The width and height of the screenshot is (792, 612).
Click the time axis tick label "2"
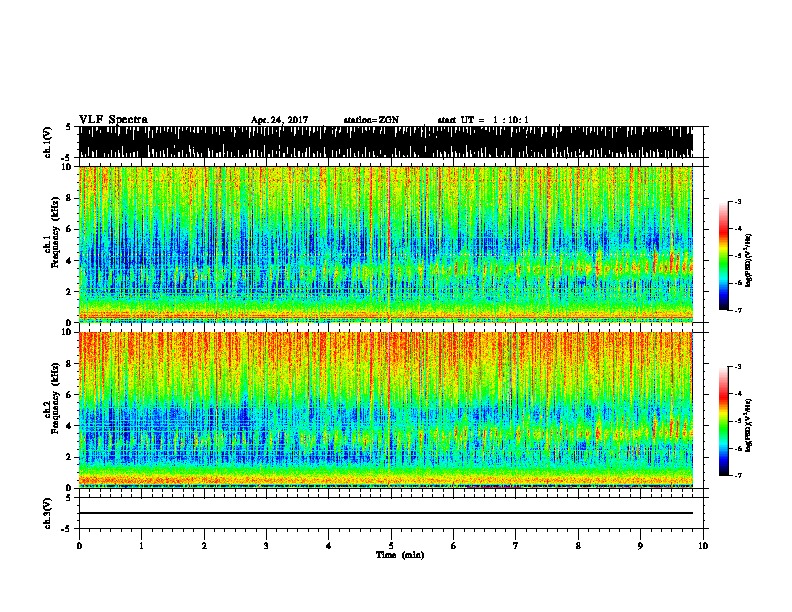[x=204, y=546]
